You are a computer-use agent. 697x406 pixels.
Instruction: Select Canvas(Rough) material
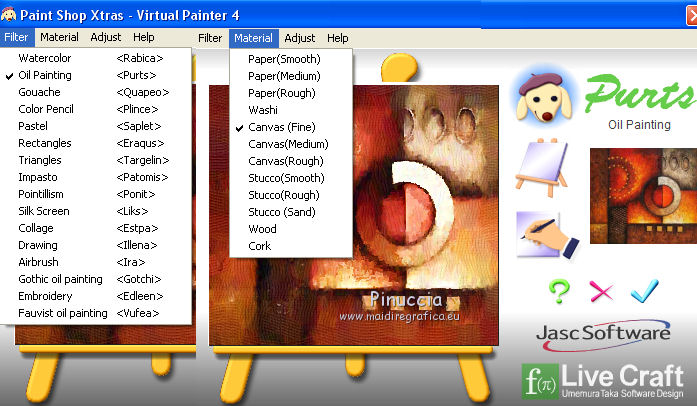pyautogui.click(x=291, y=161)
